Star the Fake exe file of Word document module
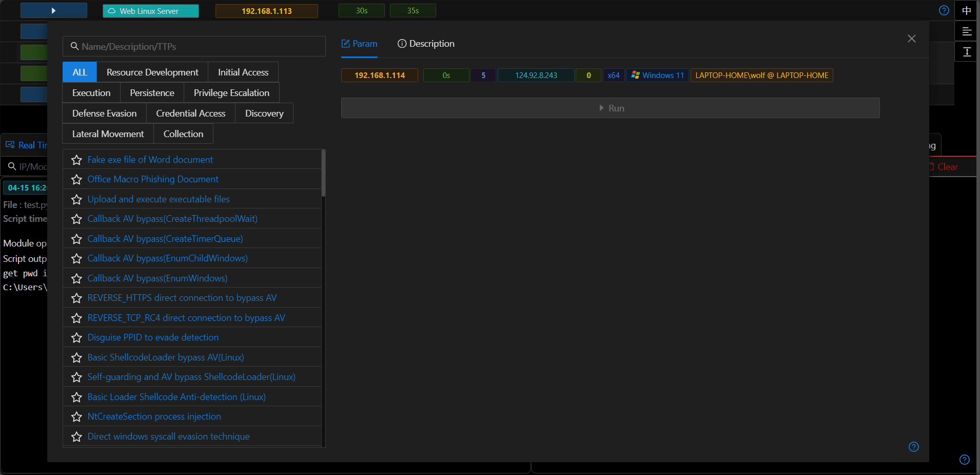This screenshot has height=475, width=980. point(76,160)
